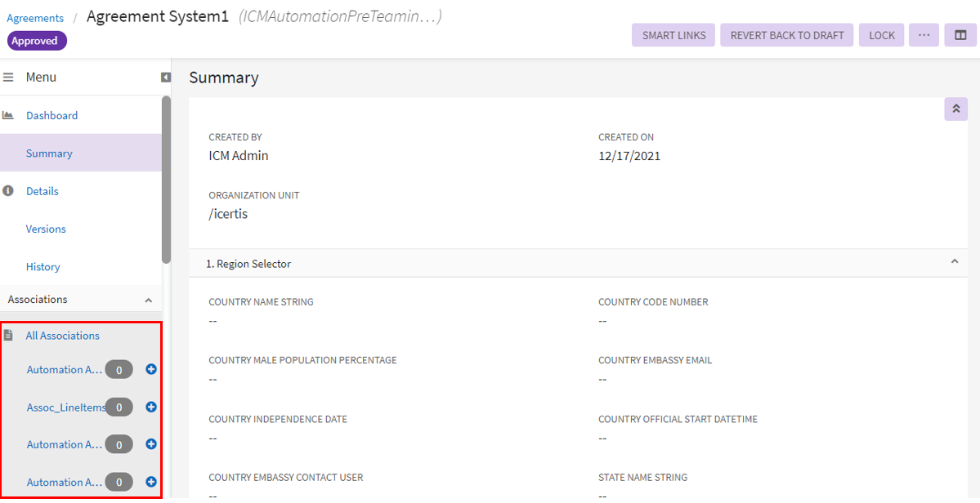Screen dimensions: 980x503
Task: Collapse the Associations section chevron
Action: [x=148, y=300]
